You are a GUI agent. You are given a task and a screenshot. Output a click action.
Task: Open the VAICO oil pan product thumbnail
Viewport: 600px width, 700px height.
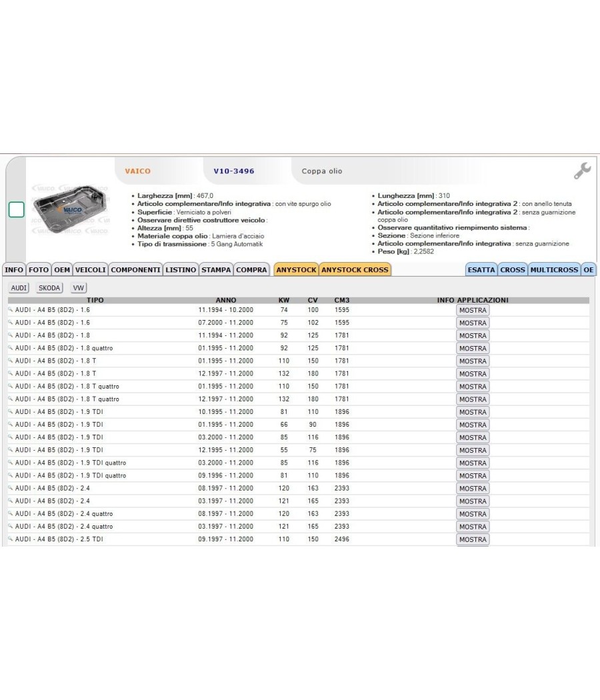(70, 209)
